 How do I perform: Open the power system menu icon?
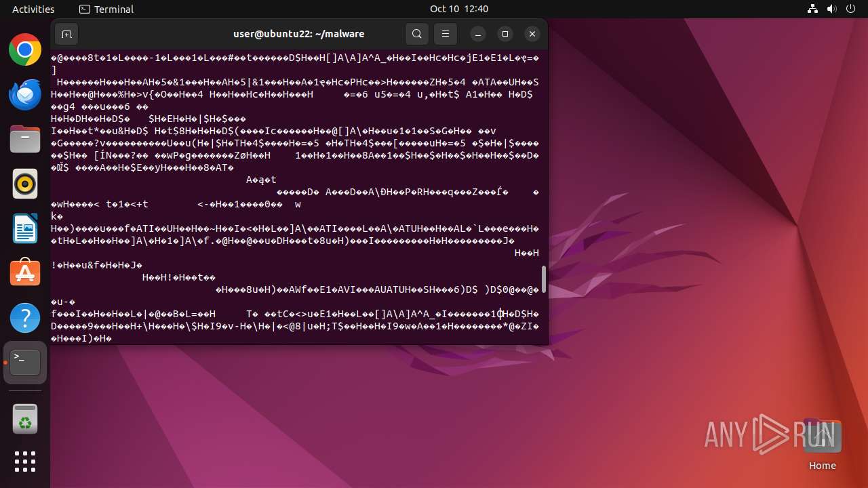[x=850, y=9]
